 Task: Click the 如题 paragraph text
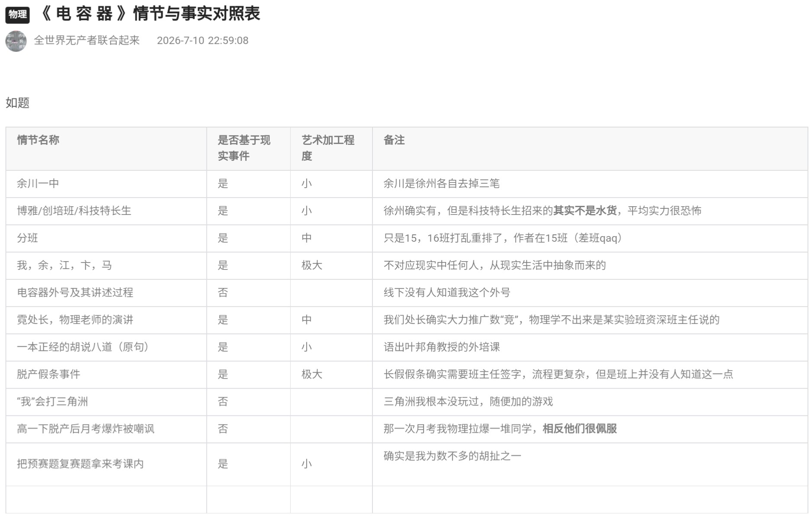[x=18, y=103]
